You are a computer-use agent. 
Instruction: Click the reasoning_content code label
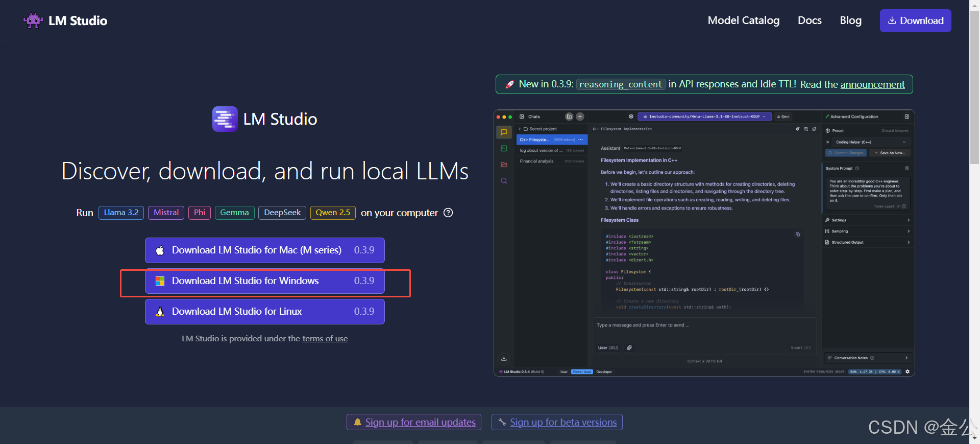621,84
